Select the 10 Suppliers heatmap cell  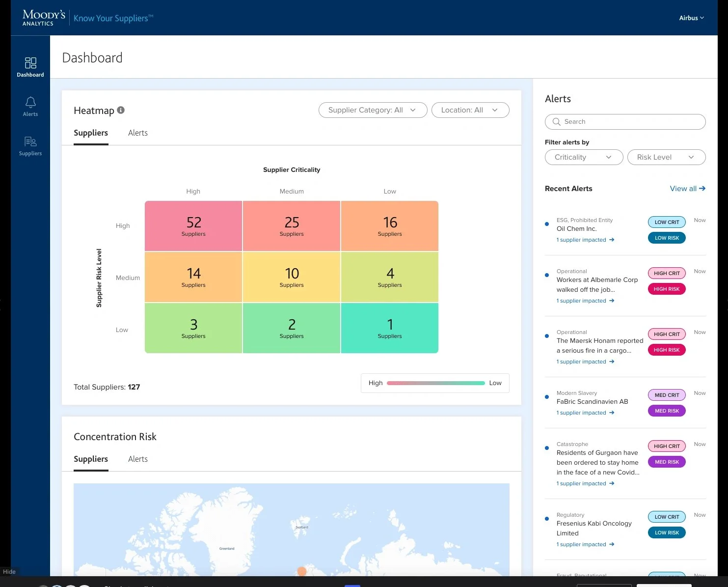click(292, 277)
